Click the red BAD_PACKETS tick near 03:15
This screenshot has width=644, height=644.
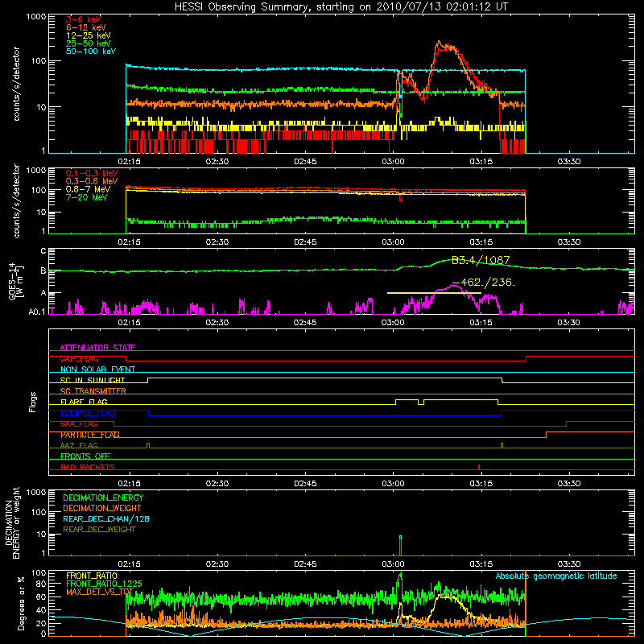tap(479, 467)
